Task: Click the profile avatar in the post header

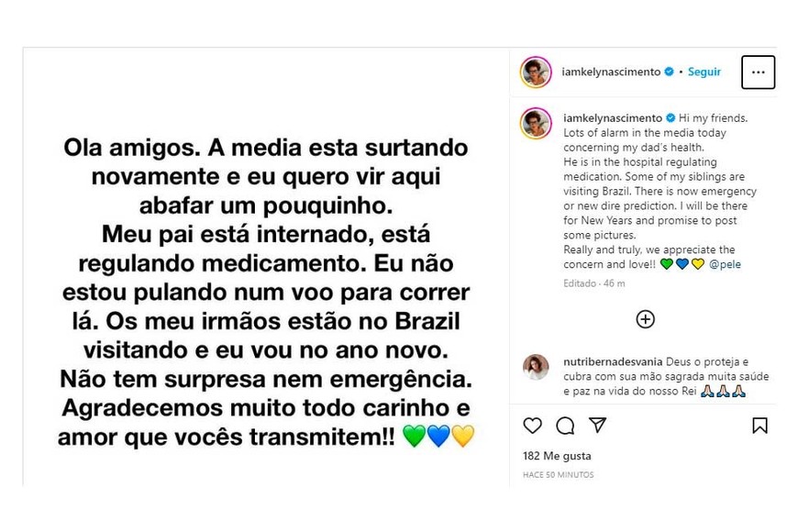Action: coord(536,72)
